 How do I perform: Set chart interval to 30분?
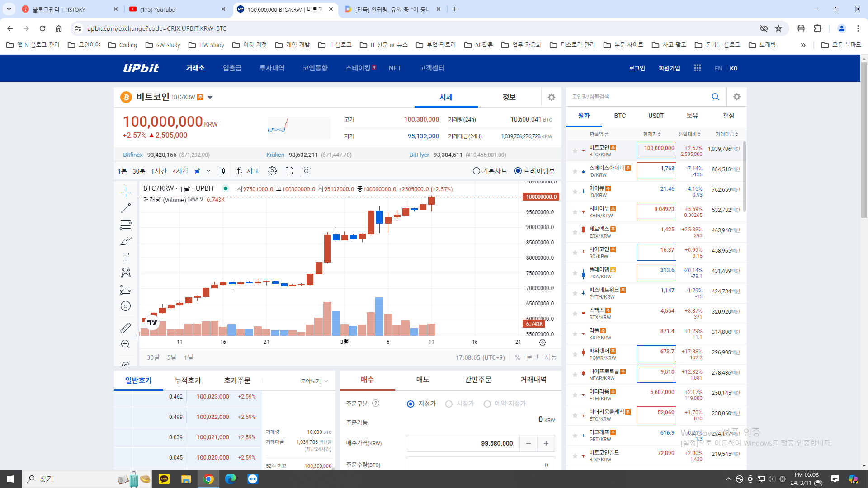point(139,171)
